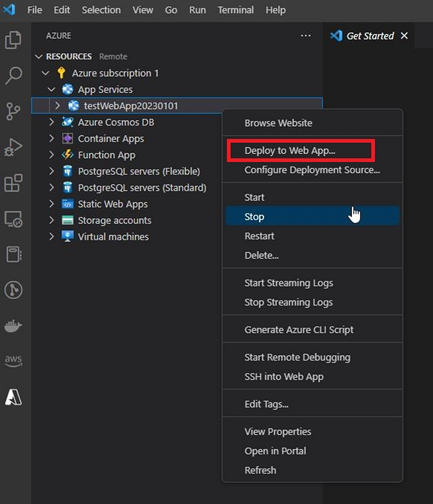
Task: Open the Git graph circular icon
Action: click(13, 290)
